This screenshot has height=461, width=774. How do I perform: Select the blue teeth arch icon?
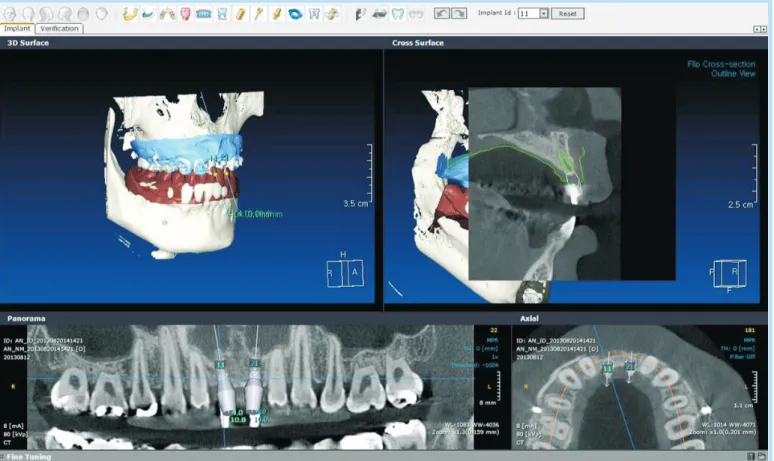tap(203, 14)
